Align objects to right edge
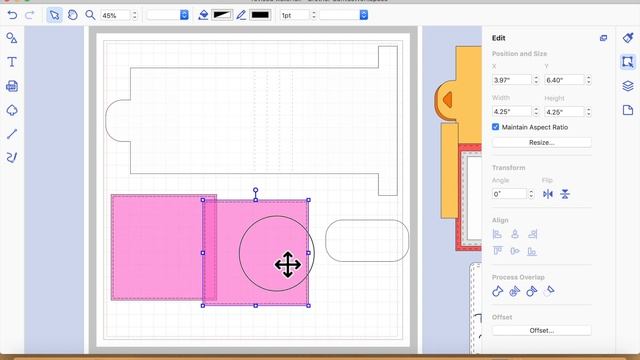This screenshot has height=360, width=640. [x=532, y=234]
